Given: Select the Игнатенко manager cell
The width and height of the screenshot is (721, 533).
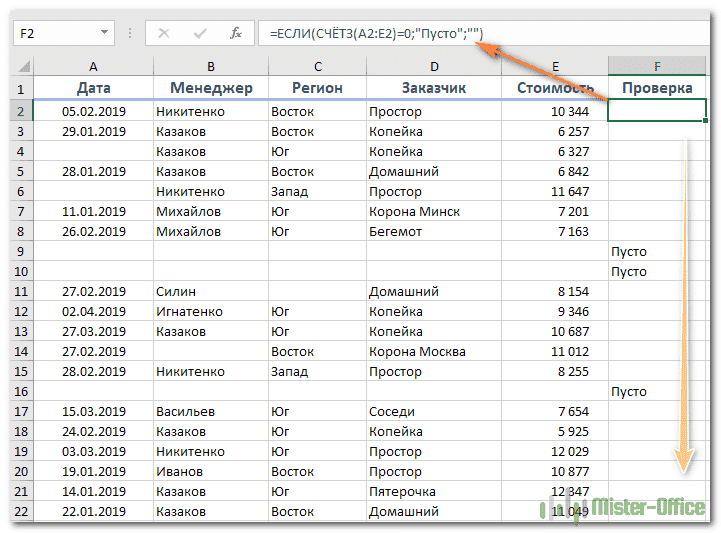Looking at the screenshot, I should 210,312.
